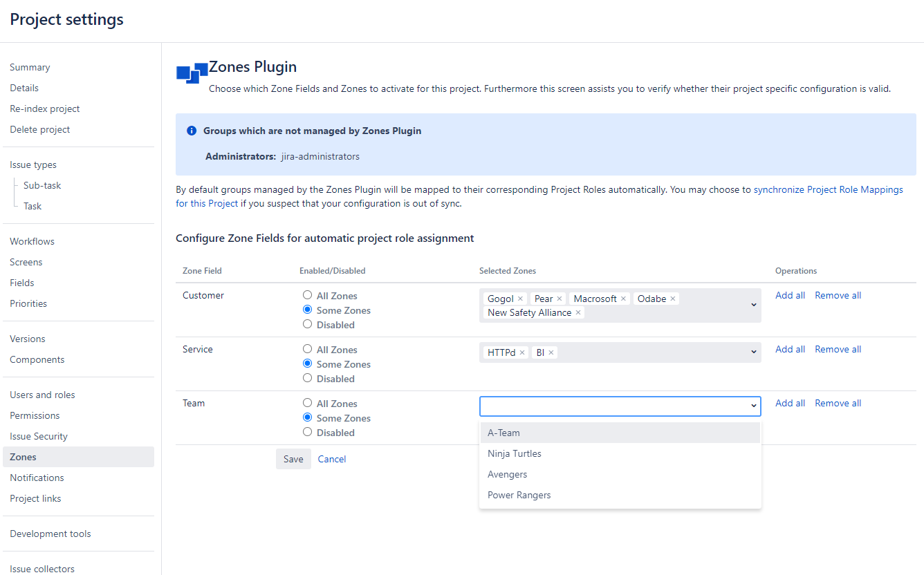Screen dimensions: 924x575
Task: Remove the Gogol zone tag
Action: pos(521,299)
